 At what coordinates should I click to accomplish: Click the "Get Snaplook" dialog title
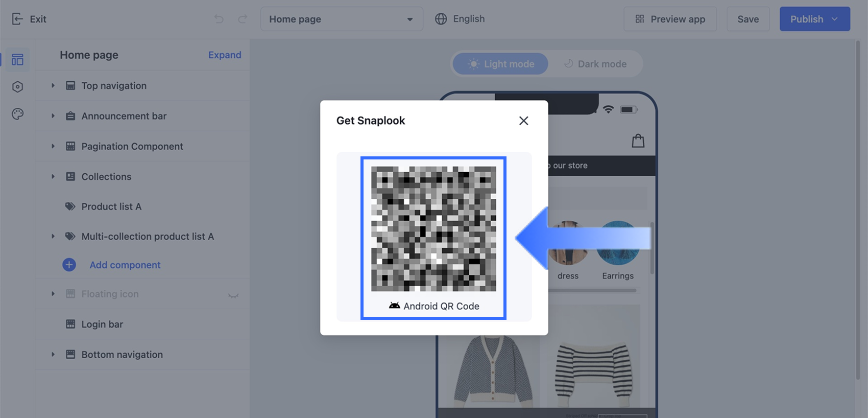371,121
